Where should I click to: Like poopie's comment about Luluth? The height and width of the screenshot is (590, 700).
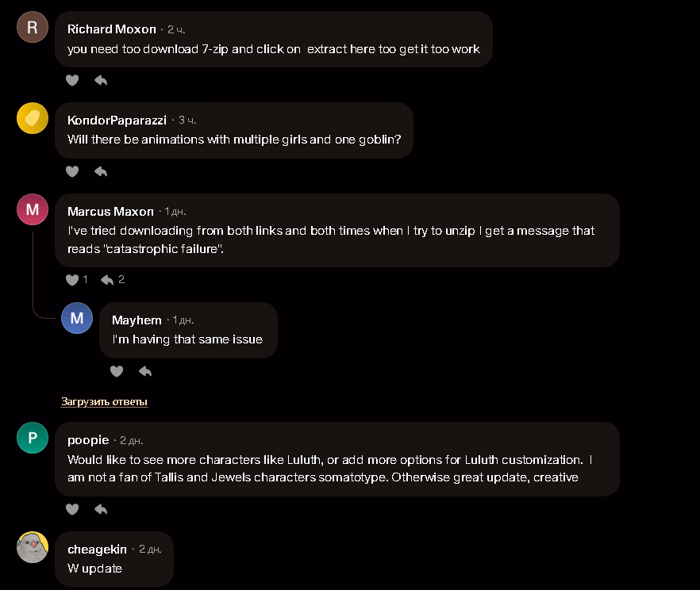(72, 509)
